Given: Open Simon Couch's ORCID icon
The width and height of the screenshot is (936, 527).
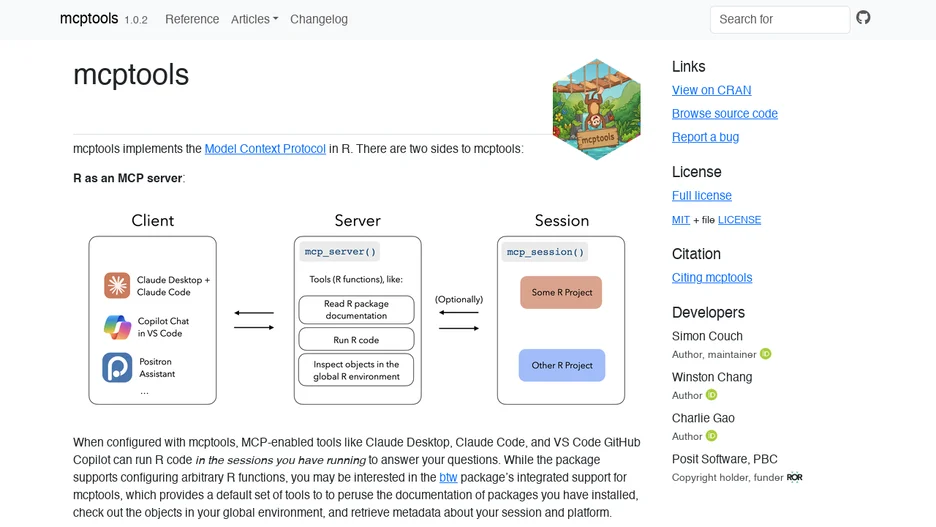Looking at the screenshot, I should (765, 354).
